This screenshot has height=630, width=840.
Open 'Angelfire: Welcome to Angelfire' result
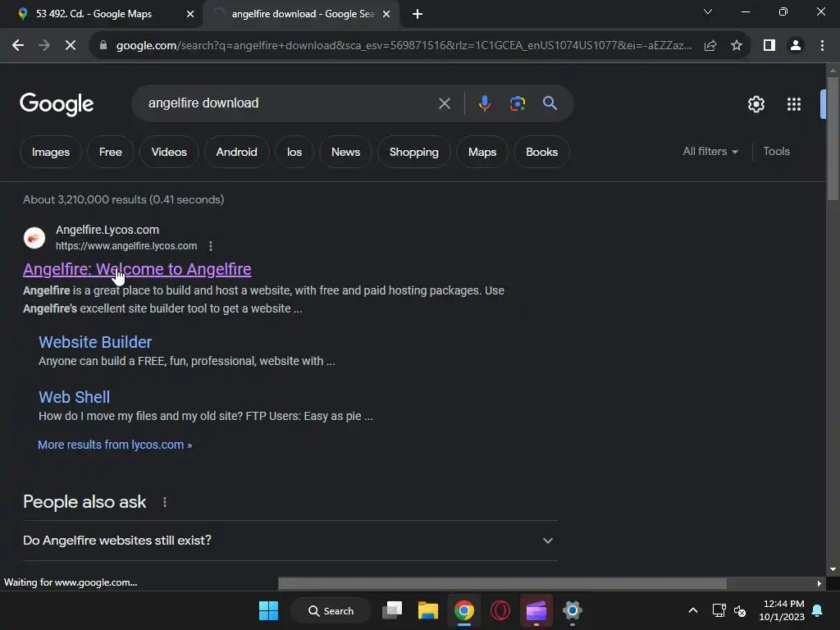click(137, 269)
